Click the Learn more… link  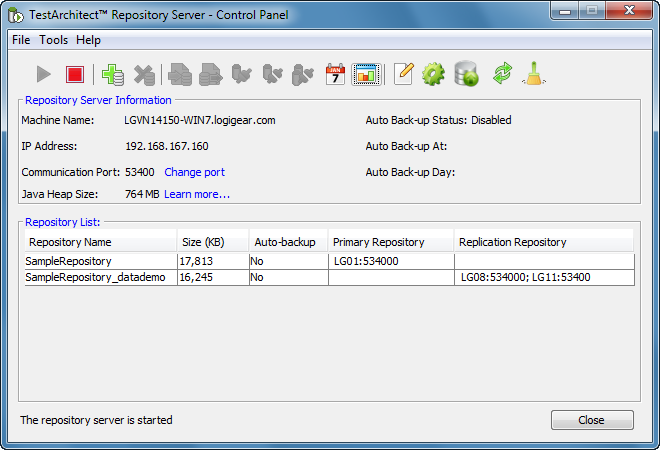click(197, 194)
